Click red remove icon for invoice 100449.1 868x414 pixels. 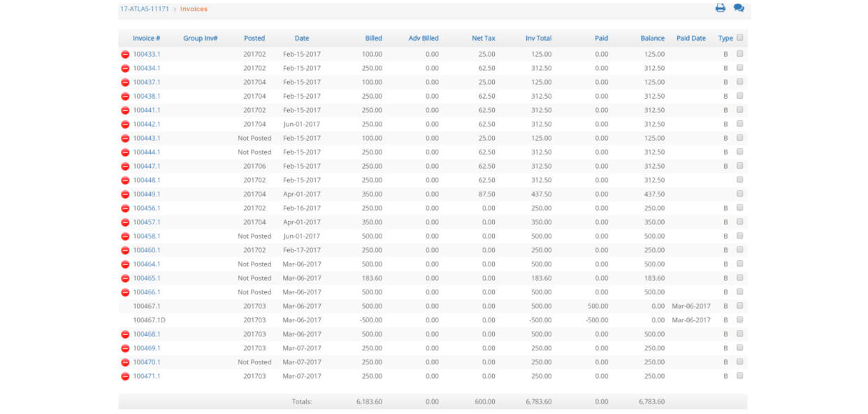tap(126, 194)
